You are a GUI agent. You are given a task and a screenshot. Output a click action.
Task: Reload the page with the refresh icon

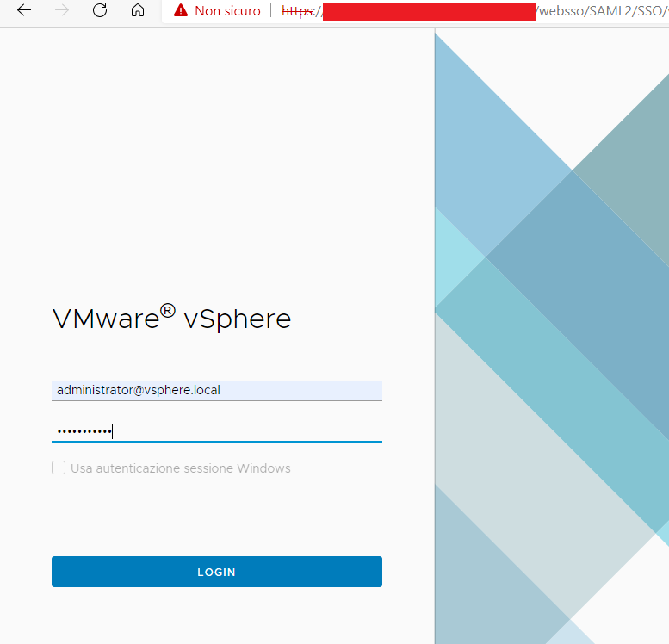[x=100, y=10]
